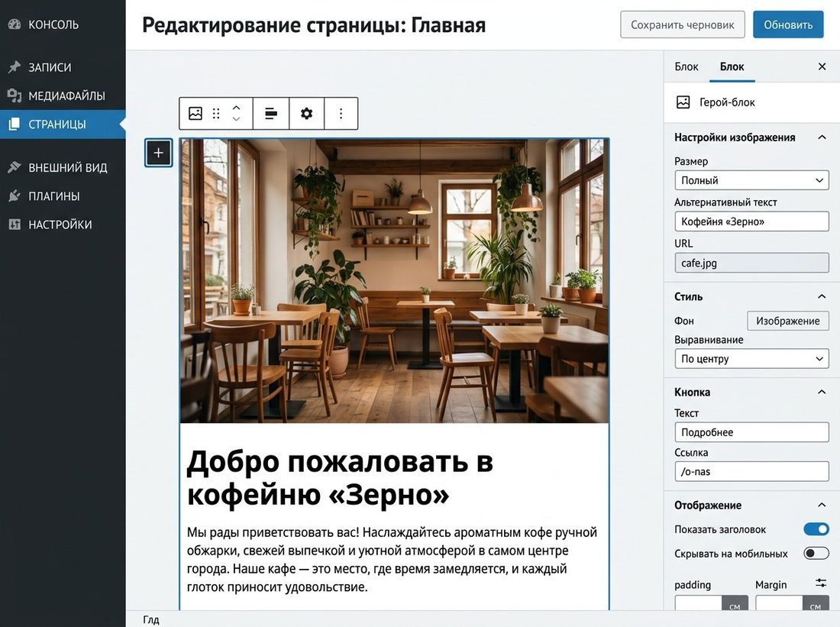The height and width of the screenshot is (627, 840).
Task: Click the Margin value input
Action: coord(779,603)
